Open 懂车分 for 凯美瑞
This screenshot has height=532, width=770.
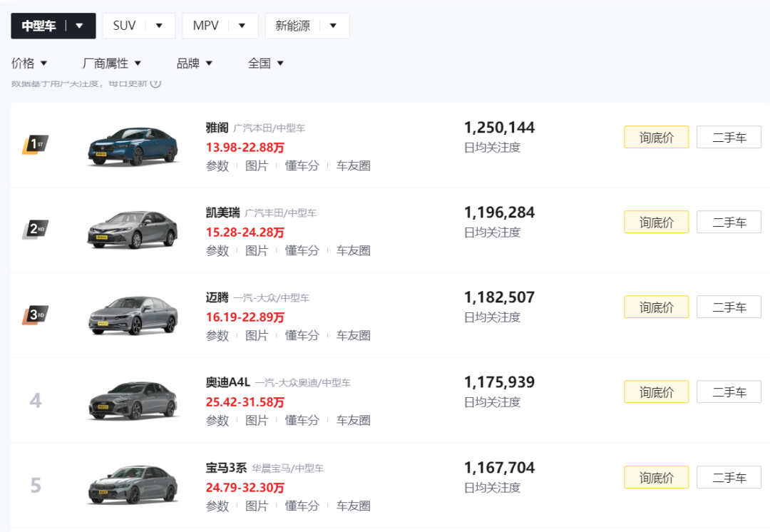click(302, 251)
